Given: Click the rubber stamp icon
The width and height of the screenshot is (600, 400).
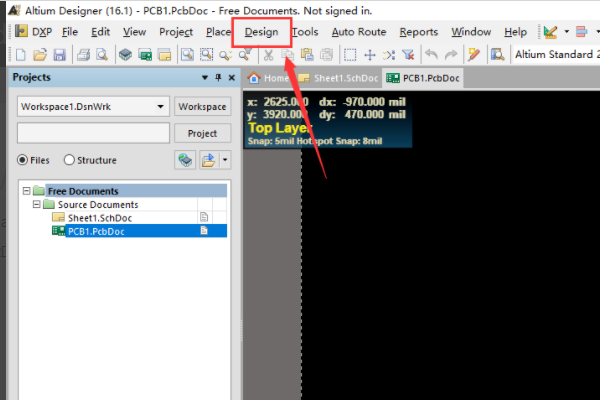Looking at the screenshot, I should (326, 55).
